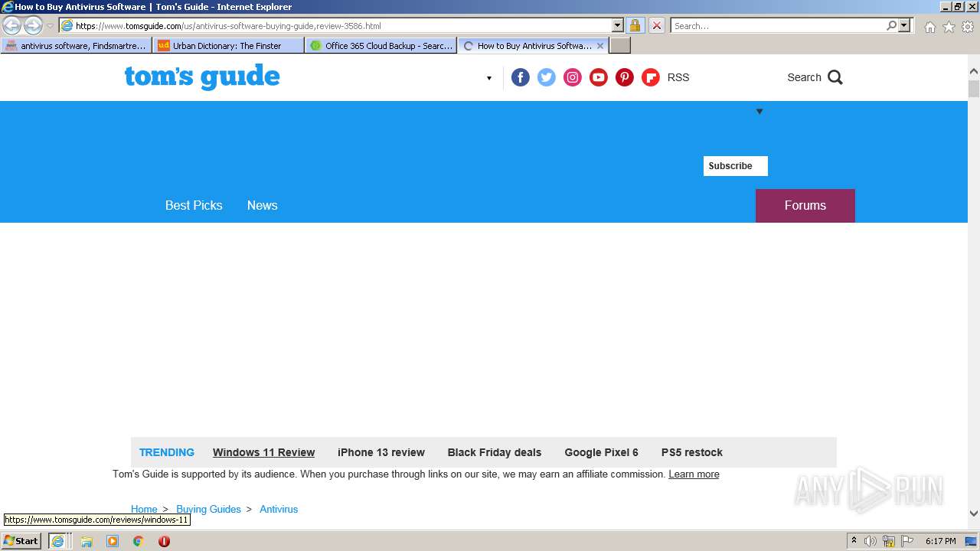The width and height of the screenshot is (980, 551).
Task: Open Black Friday deals trending link
Action: pyautogui.click(x=495, y=452)
